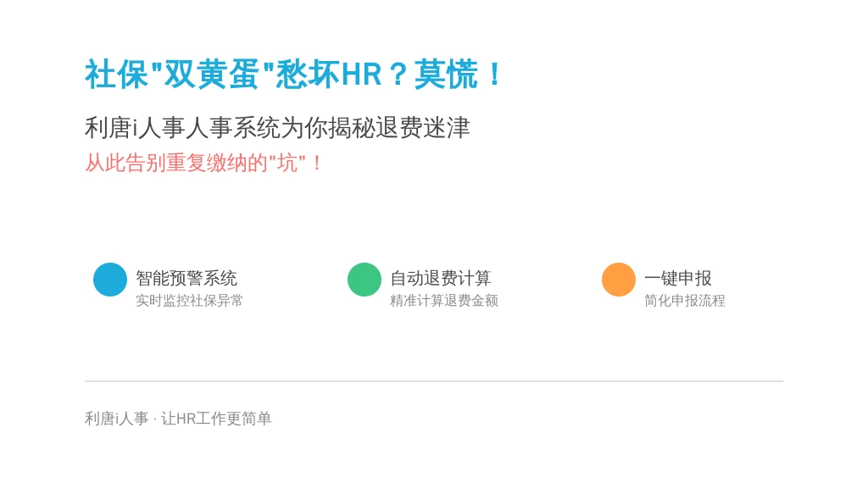
Task: Click the 精准计算退费金额 description text
Action: [444, 301]
